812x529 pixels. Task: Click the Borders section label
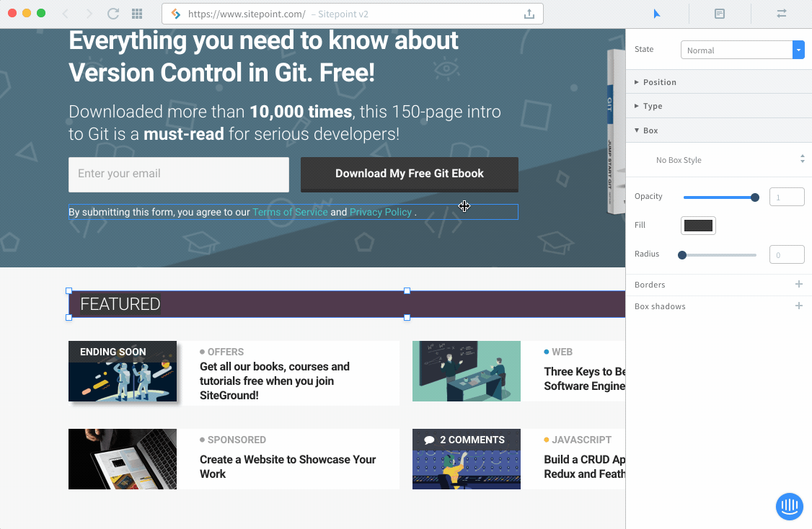(x=650, y=284)
